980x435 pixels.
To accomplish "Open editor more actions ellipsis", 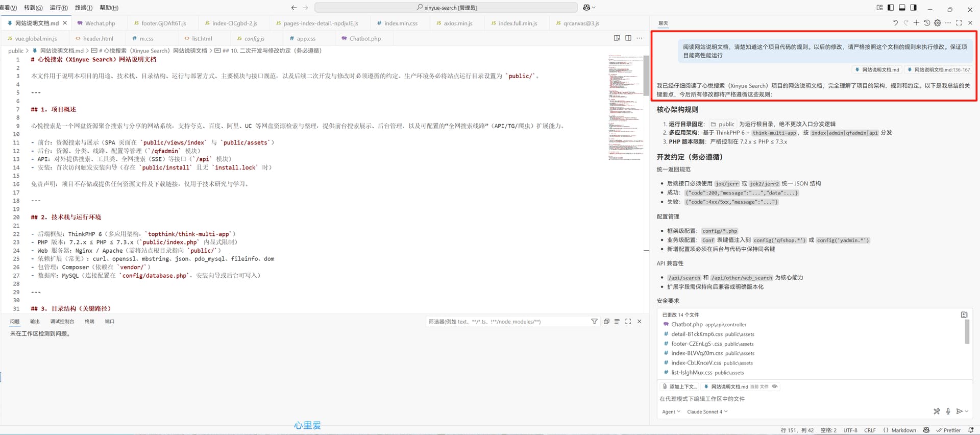I will (x=639, y=38).
